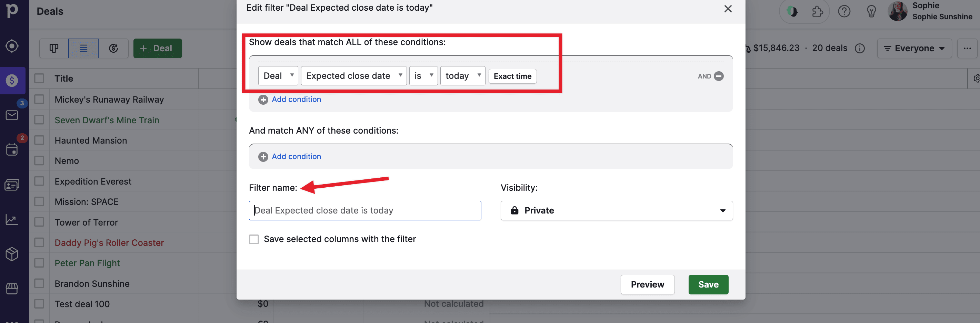
Task: Switch to the deals list view
Action: [x=83, y=48]
